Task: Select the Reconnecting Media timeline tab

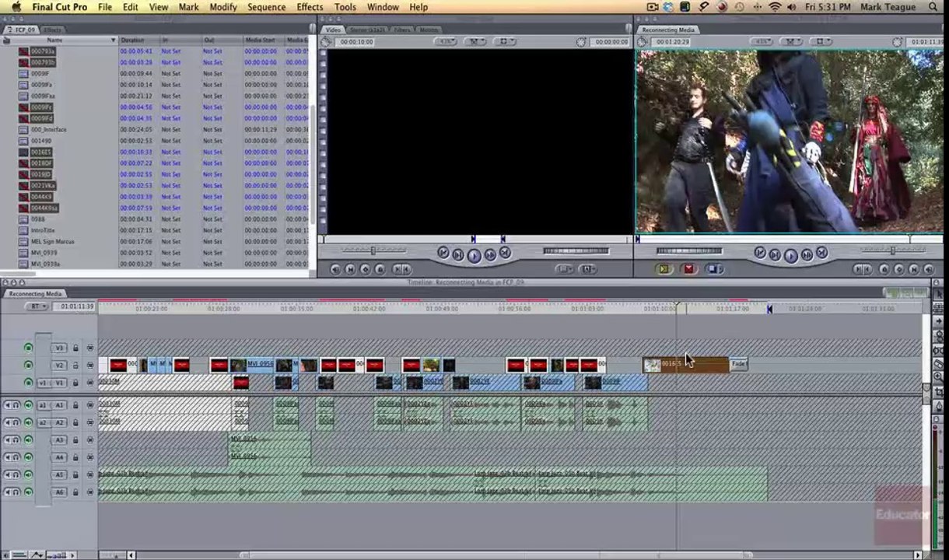Action: pyautogui.click(x=33, y=294)
